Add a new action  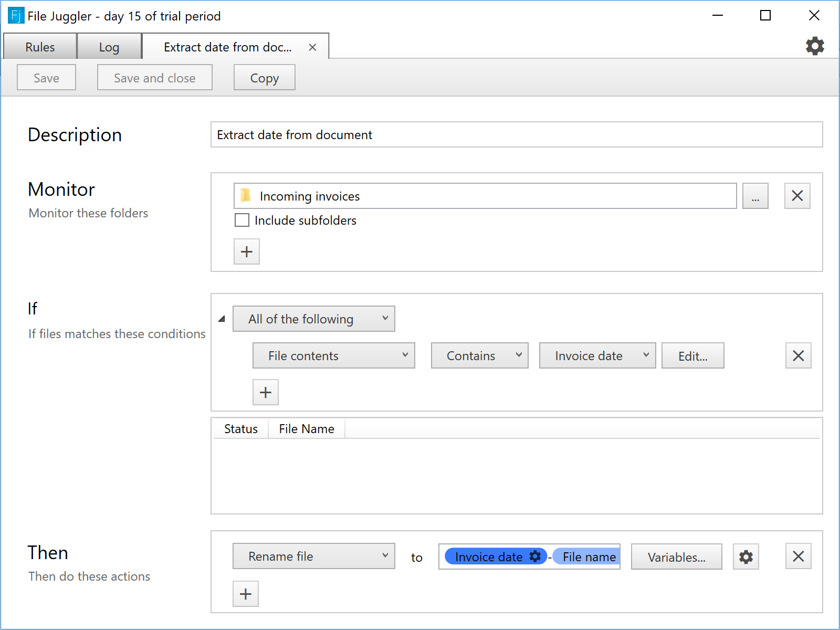pyautogui.click(x=246, y=594)
